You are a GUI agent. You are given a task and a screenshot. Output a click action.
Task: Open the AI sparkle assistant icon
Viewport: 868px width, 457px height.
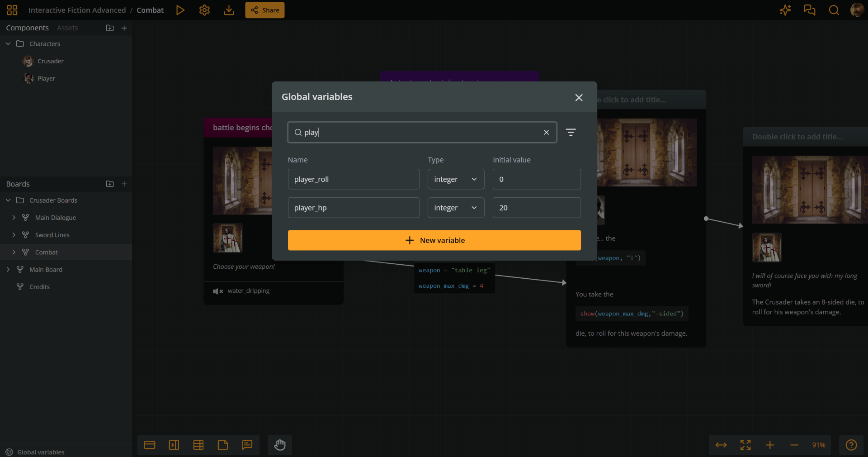point(785,10)
